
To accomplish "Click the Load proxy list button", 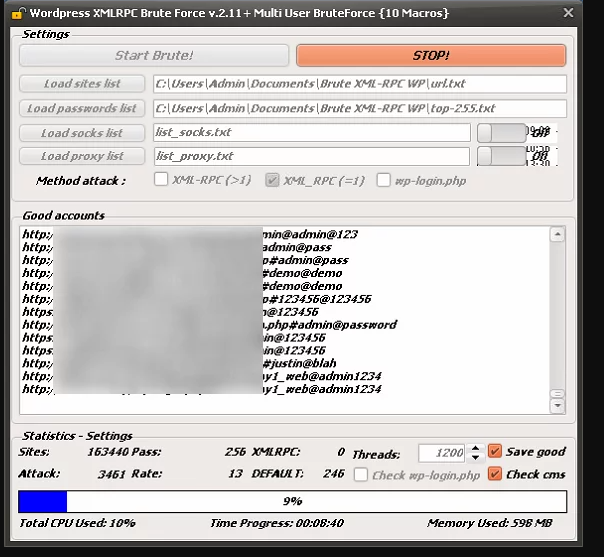I will (82, 156).
